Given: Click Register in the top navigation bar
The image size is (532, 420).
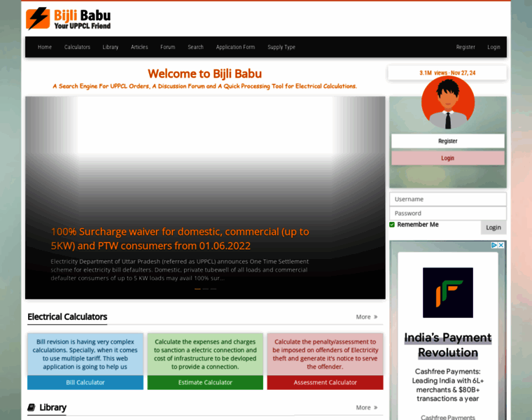Looking at the screenshot, I should 465,47.
